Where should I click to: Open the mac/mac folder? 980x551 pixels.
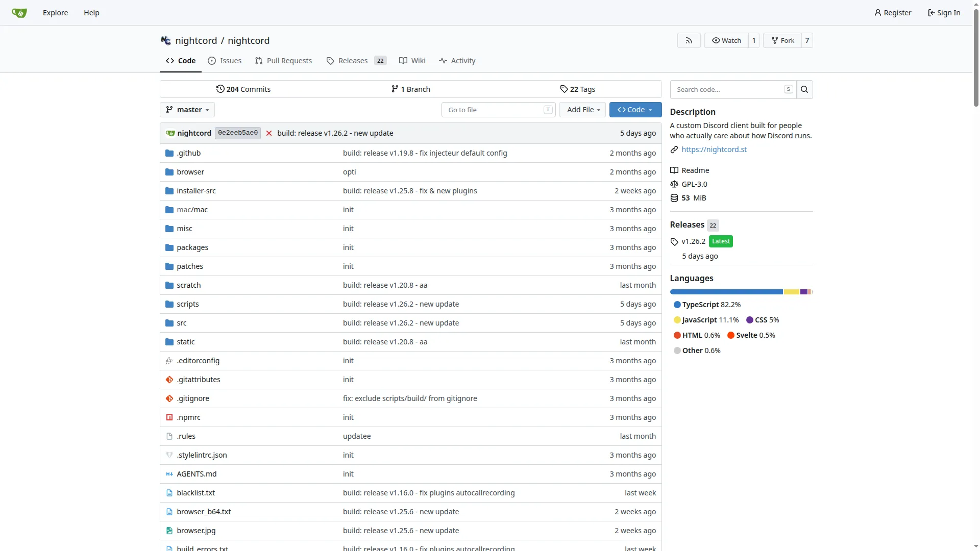[192, 210]
